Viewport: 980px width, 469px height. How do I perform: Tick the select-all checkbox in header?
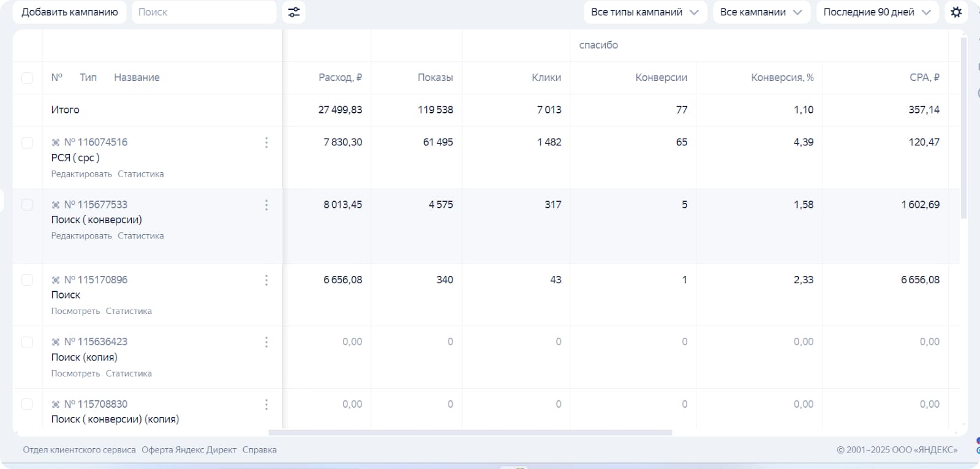[27, 78]
